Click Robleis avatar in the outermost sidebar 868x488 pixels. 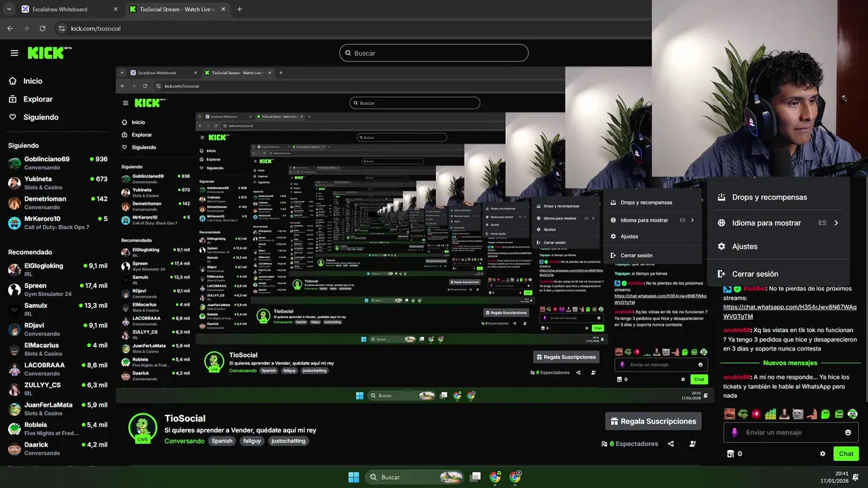tap(14, 429)
